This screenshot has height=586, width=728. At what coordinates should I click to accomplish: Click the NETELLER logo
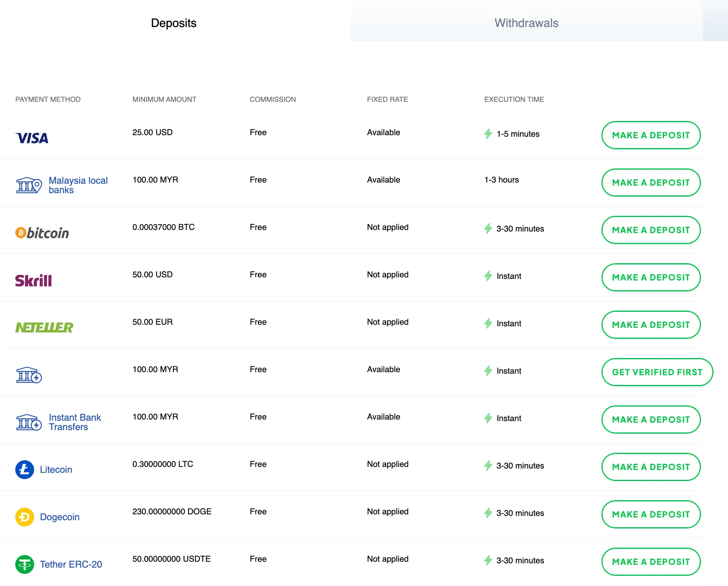tap(44, 327)
